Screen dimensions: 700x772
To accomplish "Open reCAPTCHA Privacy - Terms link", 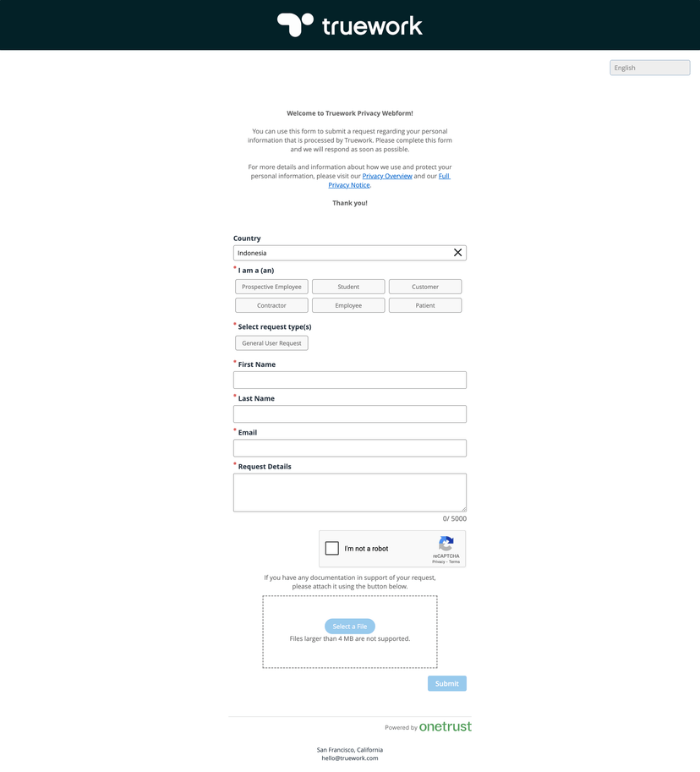I will point(447,561).
